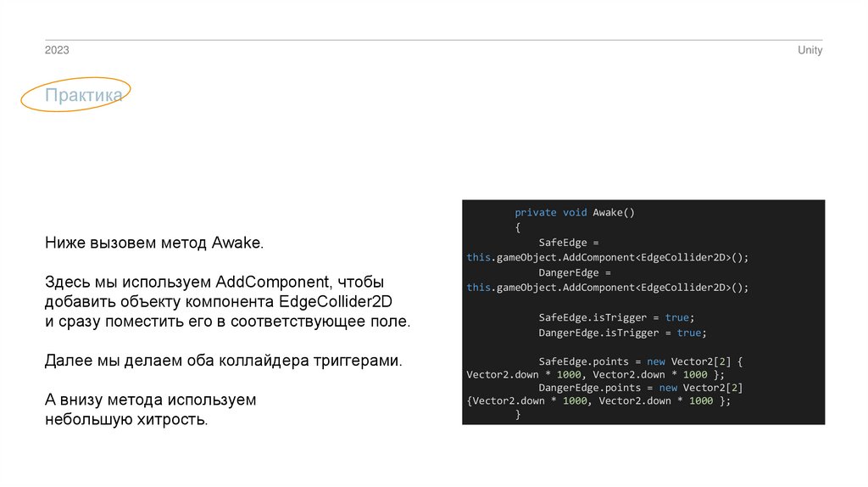
Task: Click "EdgeCollider2D" in the left paragraph text
Action: [x=342, y=302]
